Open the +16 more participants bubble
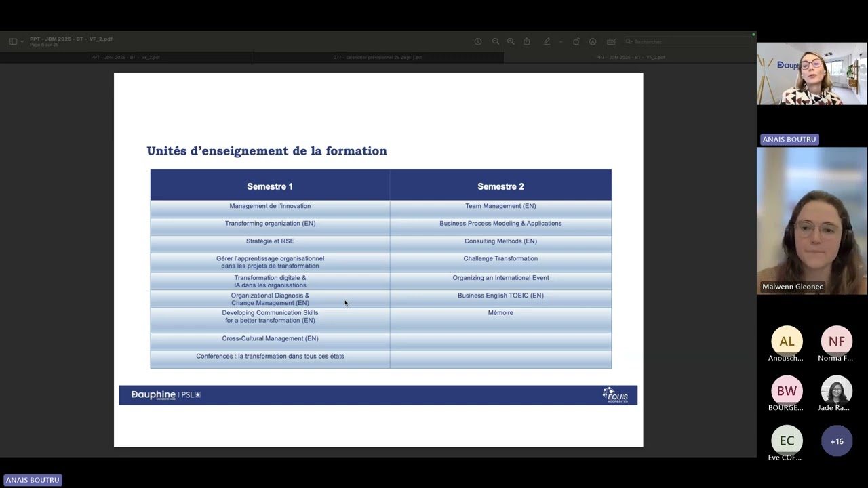868x488 pixels. point(837,441)
